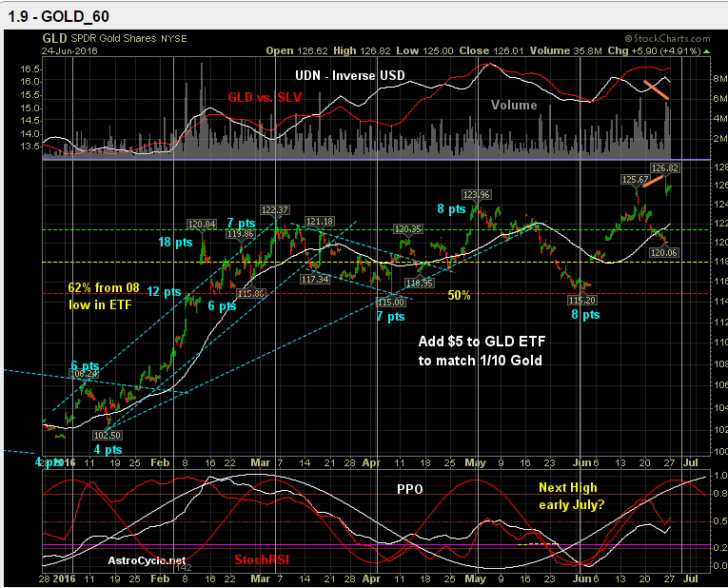Click the '7 pts' label under 115.00
728x588 pixels.
point(390,317)
